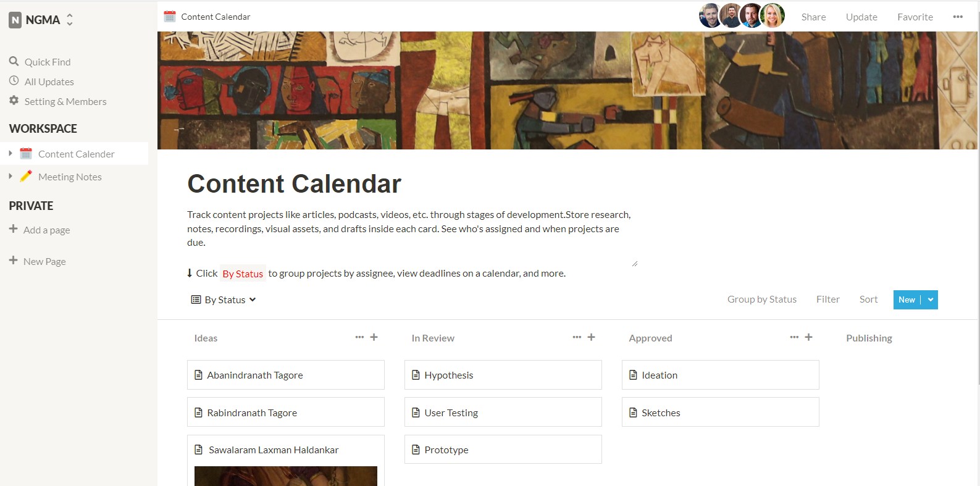Click Share in the top bar
The image size is (980, 486).
(813, 17)
